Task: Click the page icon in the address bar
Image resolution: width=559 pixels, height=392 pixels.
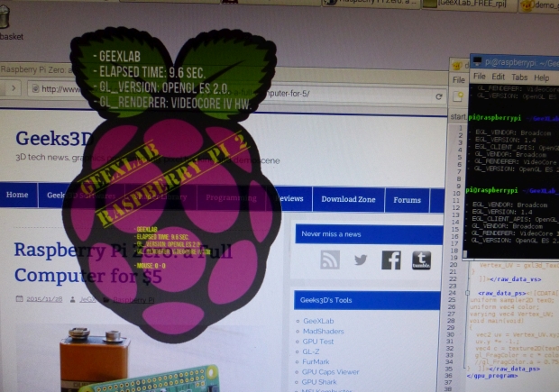Action: click(x=36, y=88)
